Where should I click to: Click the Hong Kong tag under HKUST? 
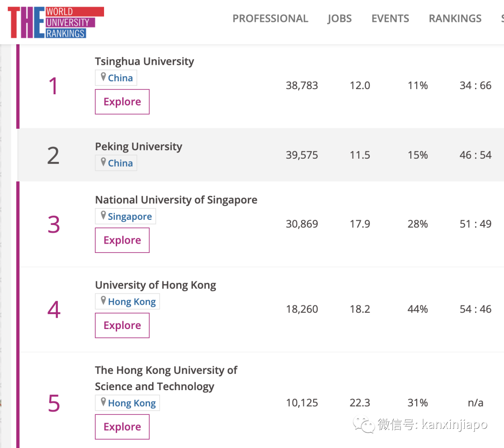127,403
